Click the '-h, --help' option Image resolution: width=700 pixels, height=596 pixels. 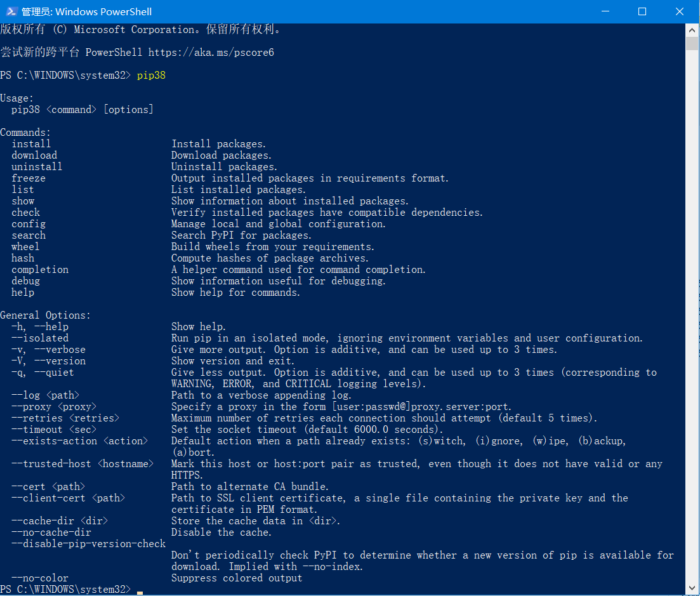point(40,327)
